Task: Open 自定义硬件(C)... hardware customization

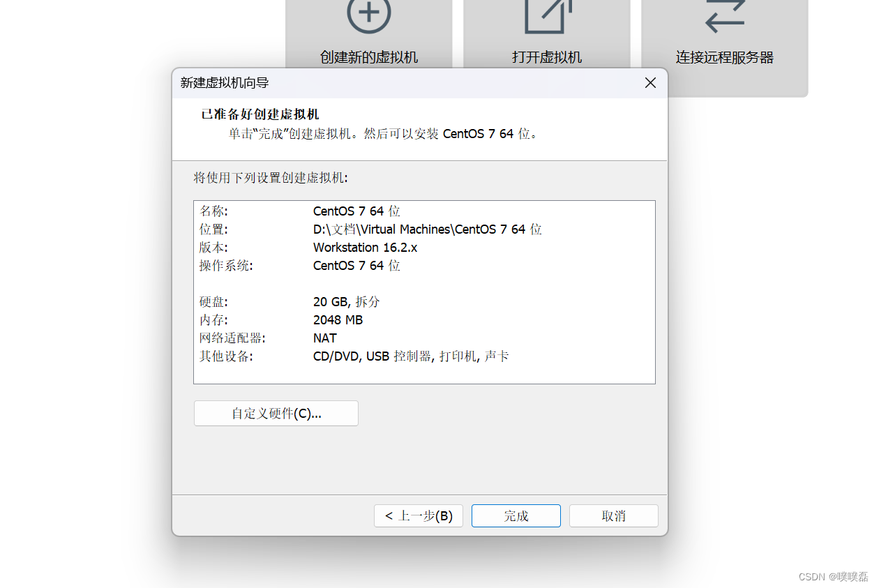Action: pos(276,413)
